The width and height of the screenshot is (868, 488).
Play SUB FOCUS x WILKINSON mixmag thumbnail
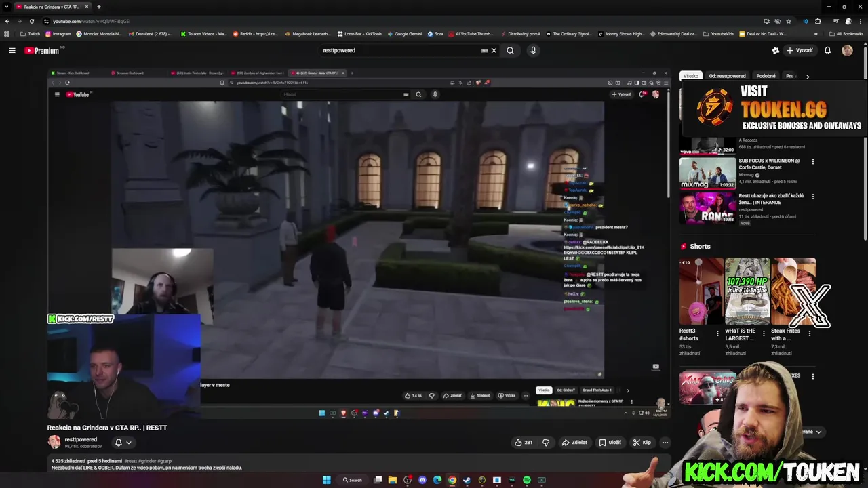coord(707,173)
